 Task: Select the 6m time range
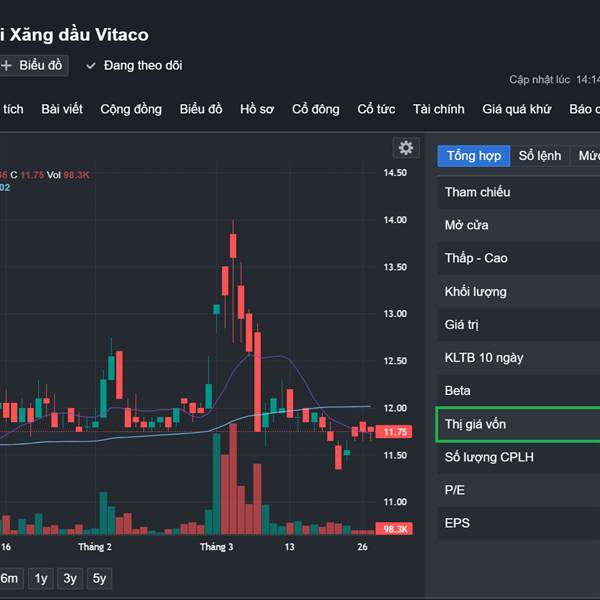[9, 578]
